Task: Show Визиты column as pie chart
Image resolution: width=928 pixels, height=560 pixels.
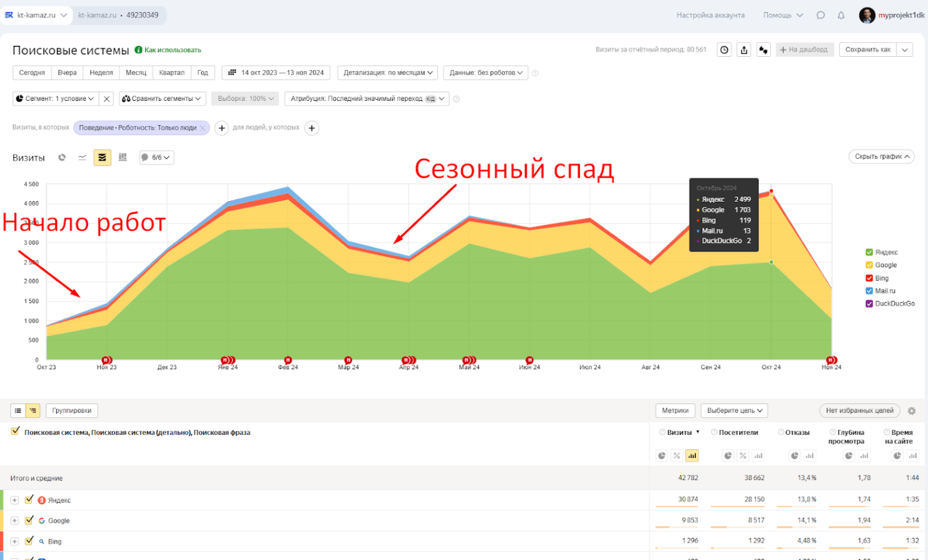Action: click(662, 455)
